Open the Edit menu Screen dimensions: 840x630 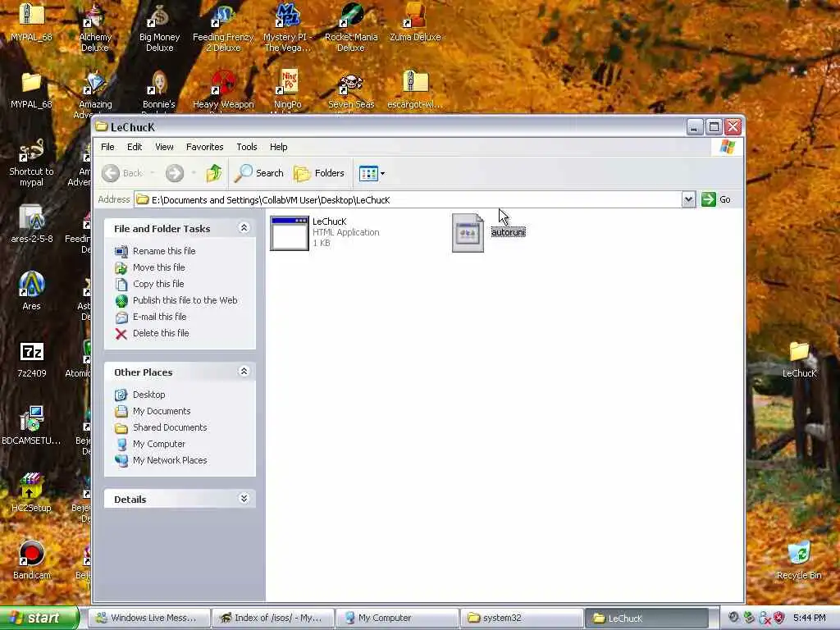pos(135,147)
